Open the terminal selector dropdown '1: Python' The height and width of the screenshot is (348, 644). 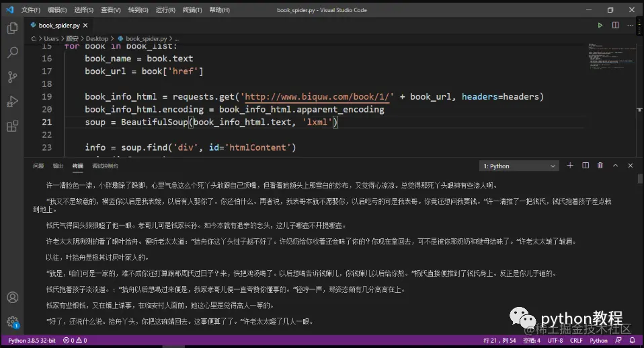pos(519,166)
